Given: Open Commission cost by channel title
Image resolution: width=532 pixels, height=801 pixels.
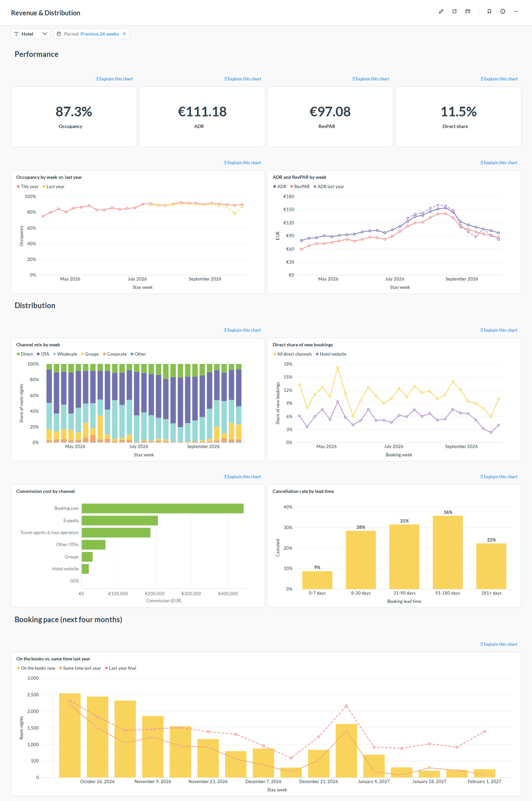Looking at the screenshot, I should (45, 492).
